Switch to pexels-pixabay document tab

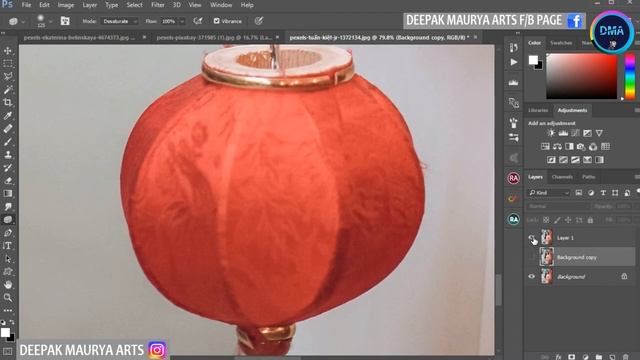point(214,37)
